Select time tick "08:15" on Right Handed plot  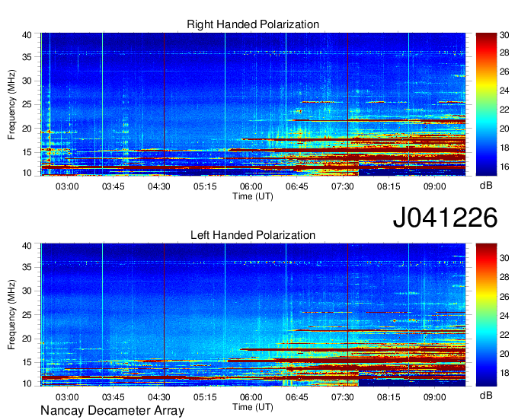point(388,186)
